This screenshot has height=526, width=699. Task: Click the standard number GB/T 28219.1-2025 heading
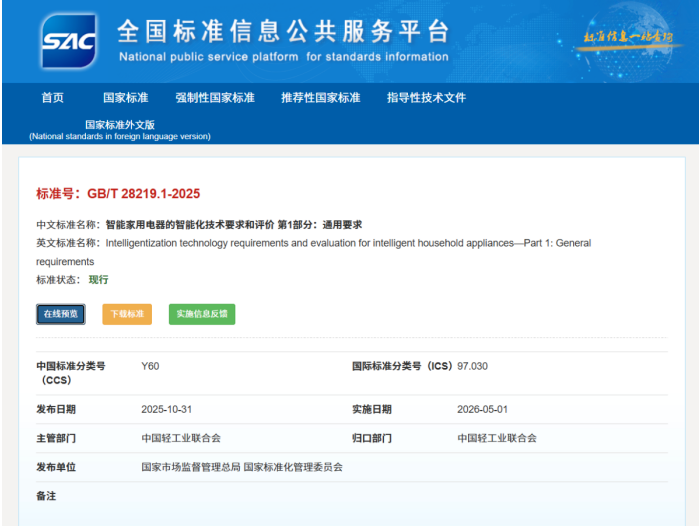118,193
